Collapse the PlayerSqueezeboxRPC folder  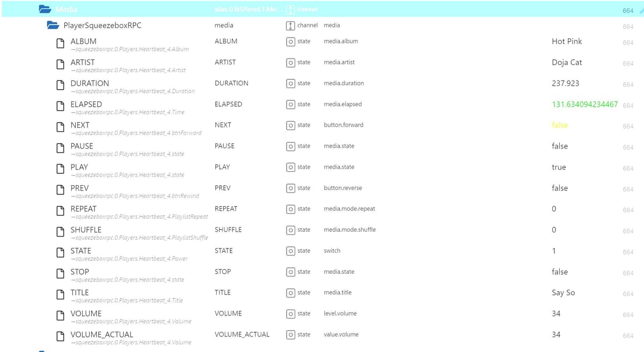[53, 25]
